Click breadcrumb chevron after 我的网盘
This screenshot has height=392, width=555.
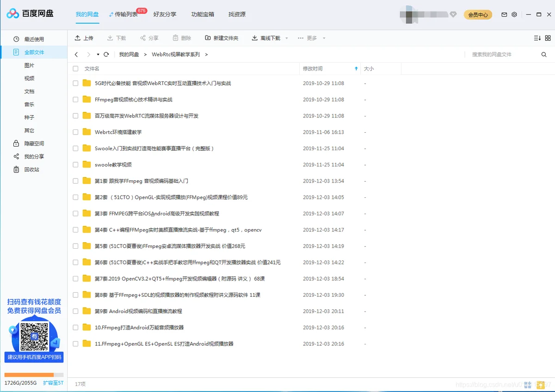click(145, 55)
